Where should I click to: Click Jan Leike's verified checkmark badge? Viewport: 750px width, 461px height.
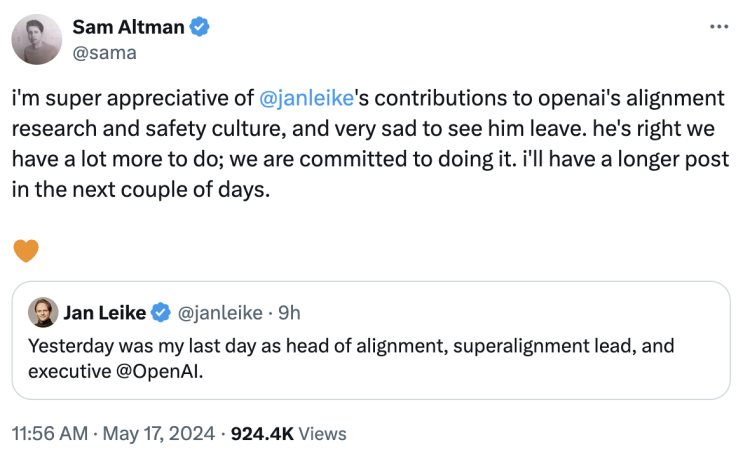point(161,313)
